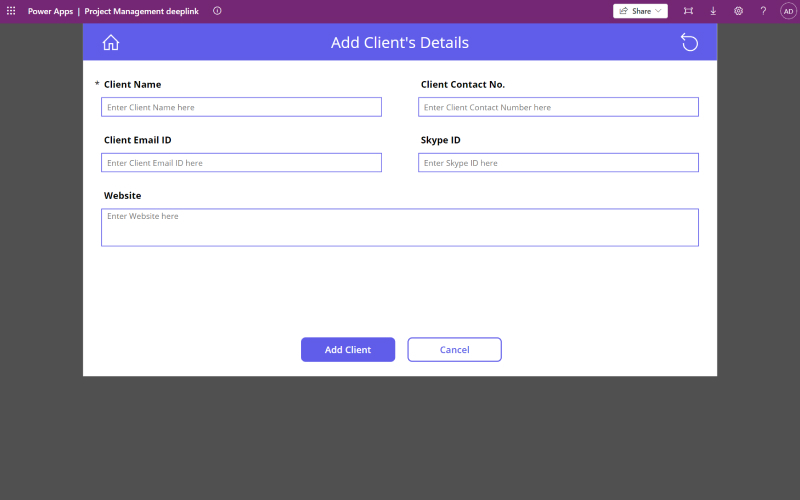Open the AD account avatar
Image resolution: width=800 pixels, height=500 pixels.
788,11
